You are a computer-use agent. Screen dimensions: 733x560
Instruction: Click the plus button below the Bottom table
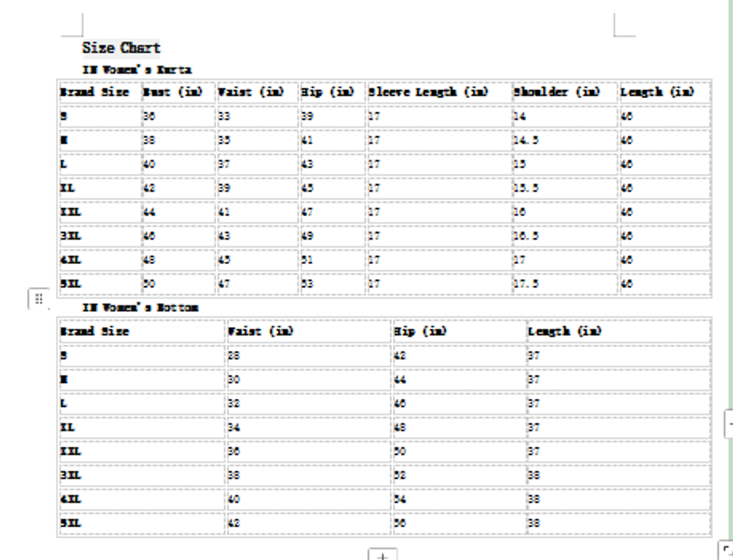click(383, 555)
